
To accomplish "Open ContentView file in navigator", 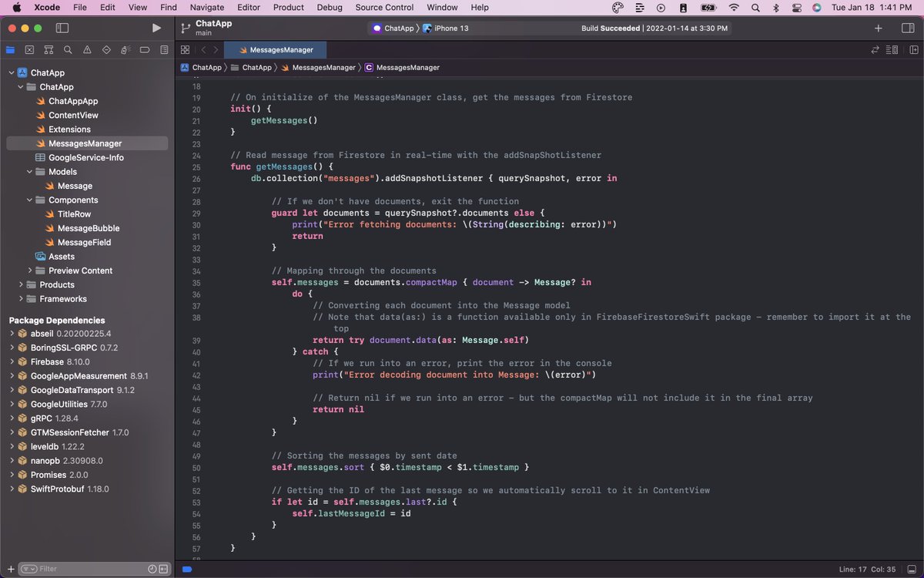I will (73, 116).
